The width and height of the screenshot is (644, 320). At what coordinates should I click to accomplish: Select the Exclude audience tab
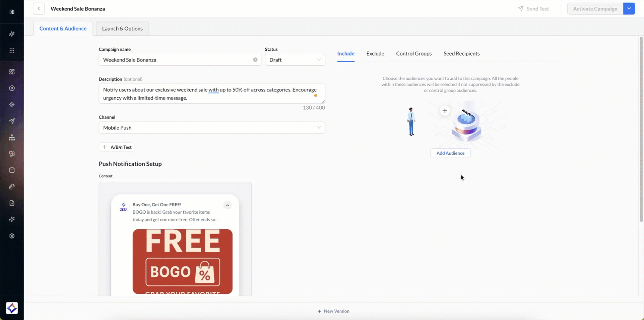click(375, 54)
